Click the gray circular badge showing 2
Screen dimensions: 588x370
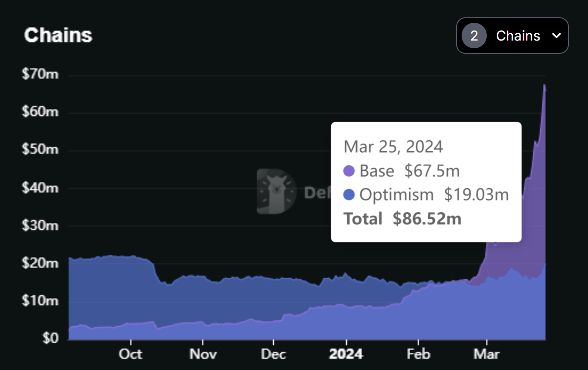(x=474, y=36)
